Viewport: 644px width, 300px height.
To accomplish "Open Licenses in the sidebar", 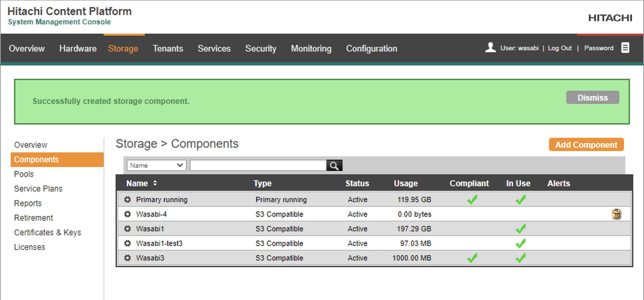I will click(x=30, y=247).
